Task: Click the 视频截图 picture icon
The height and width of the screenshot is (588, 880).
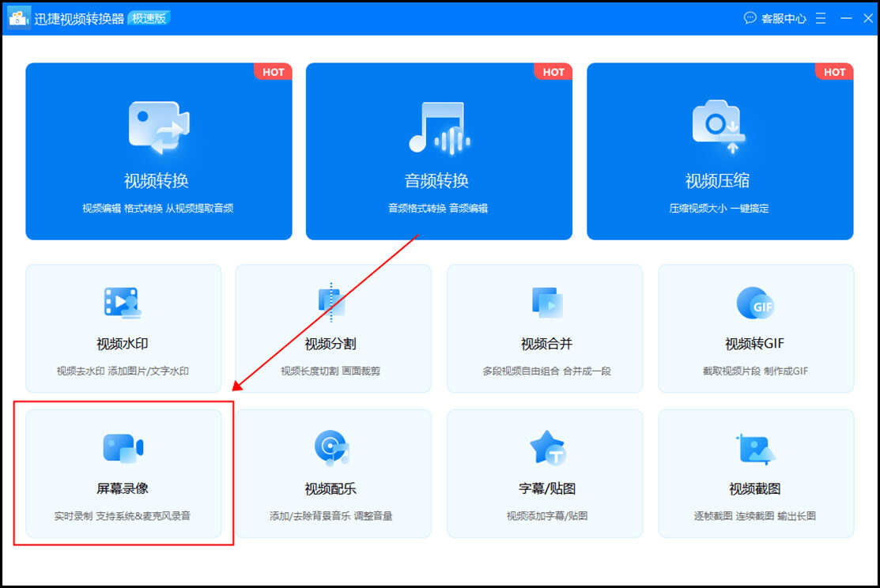Action: (x=755, y=449)
